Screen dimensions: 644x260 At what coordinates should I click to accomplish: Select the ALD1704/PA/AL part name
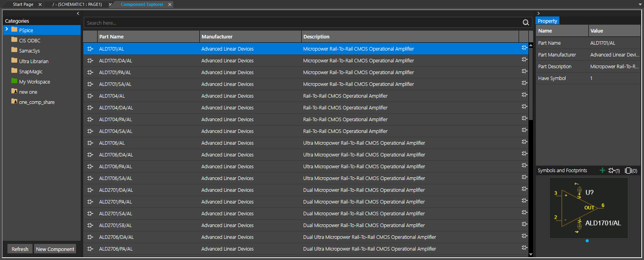coord(116,120)
